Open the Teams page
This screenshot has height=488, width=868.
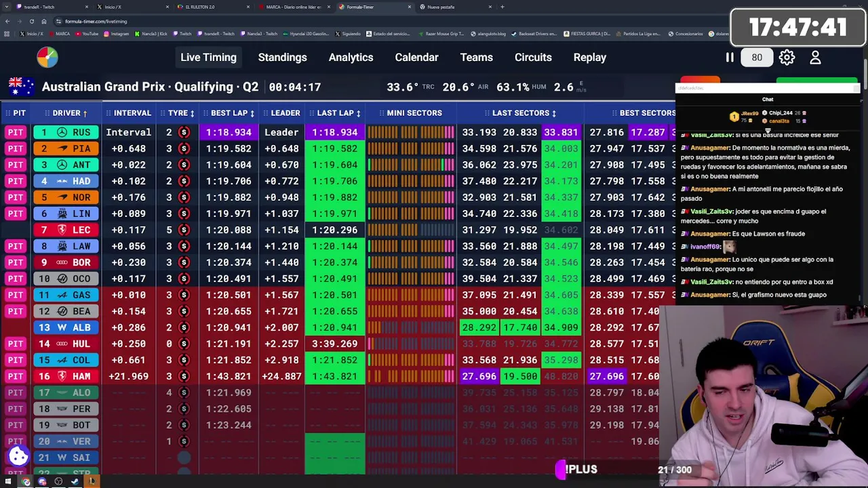(476, 58)
